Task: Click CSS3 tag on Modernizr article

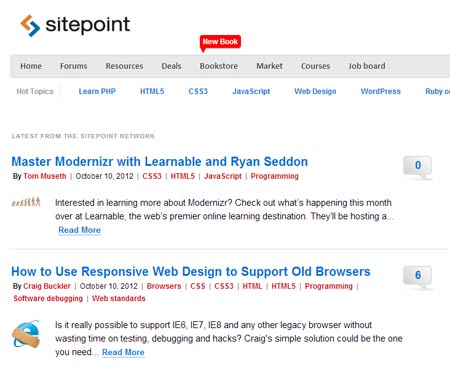Action: [152, 176]
